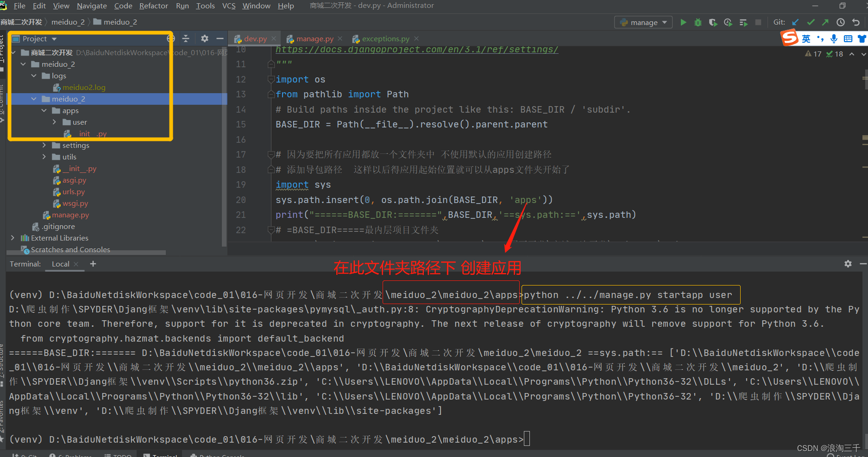Click the Sogou input method logo

[x=790, y=38]
